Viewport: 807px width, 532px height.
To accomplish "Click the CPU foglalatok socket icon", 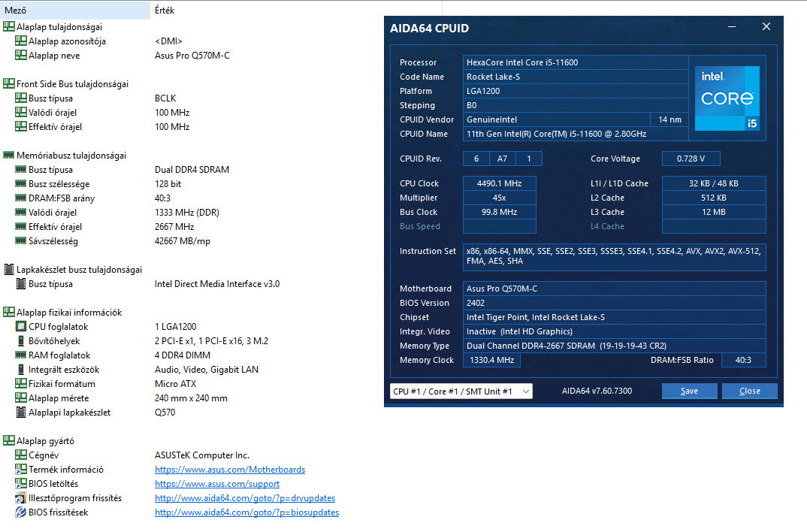I will 21,326.
